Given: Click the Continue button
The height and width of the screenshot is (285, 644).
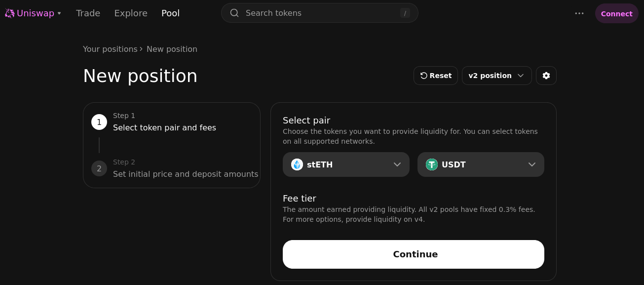Looking at the screenshot, I should [x=414, y=254].
